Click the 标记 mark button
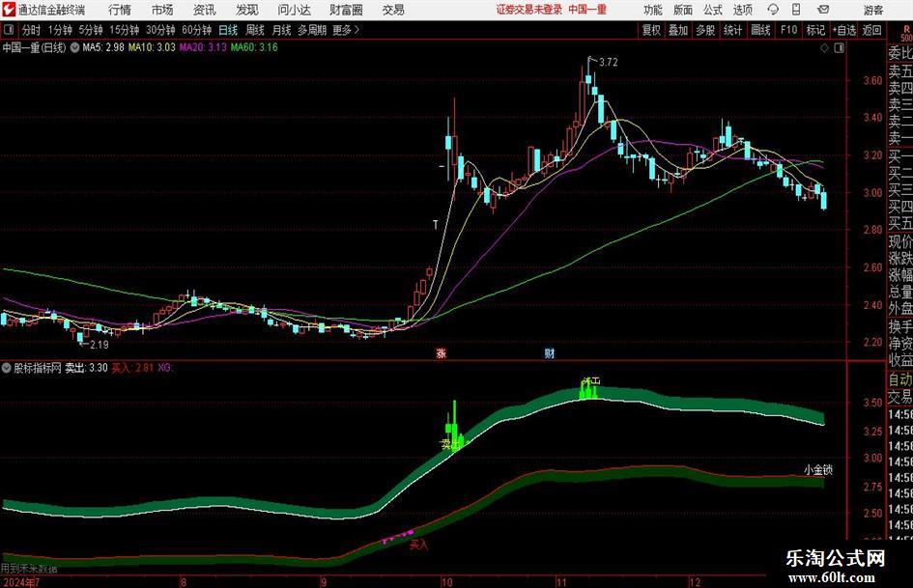This screenshot has width=913, height=588. click(815, 30)
